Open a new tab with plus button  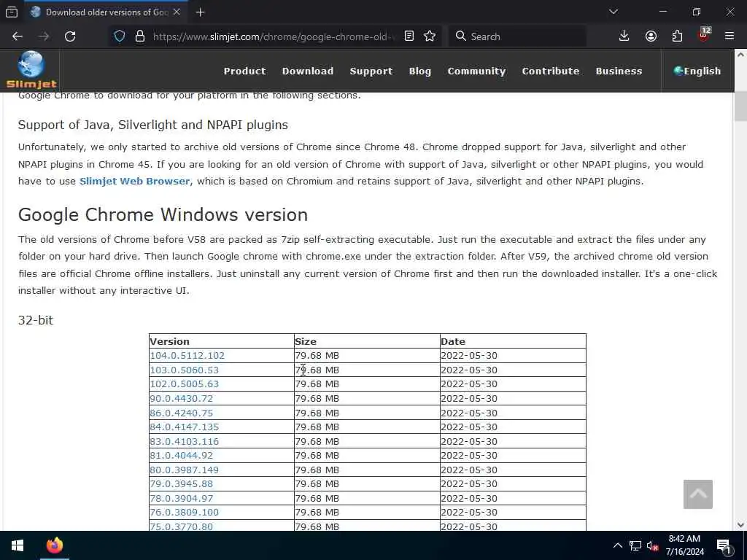click(200, 12)
